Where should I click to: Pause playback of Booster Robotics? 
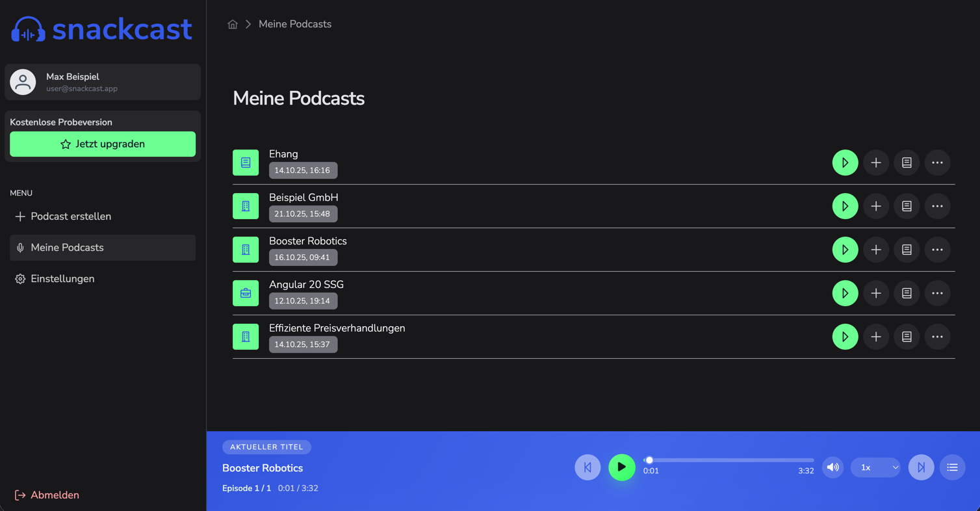621,467
